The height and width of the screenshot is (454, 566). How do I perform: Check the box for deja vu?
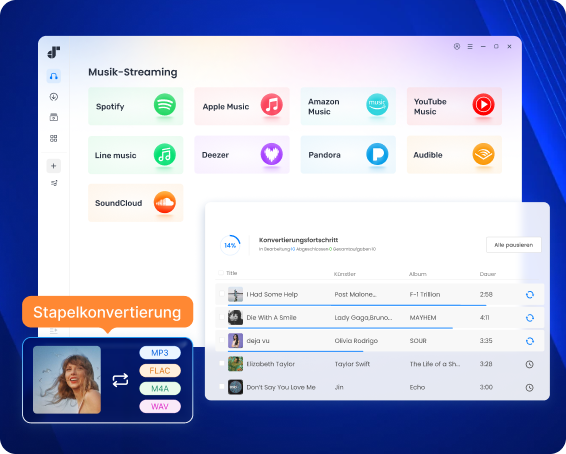click(222, 340)
